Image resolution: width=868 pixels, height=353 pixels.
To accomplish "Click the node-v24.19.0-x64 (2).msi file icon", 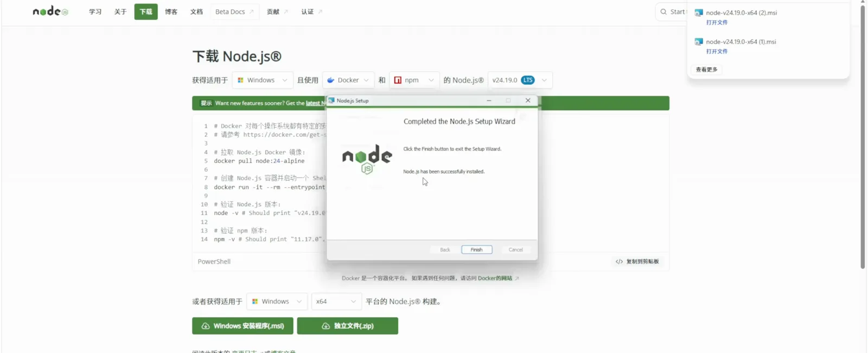I will [699, 12].
